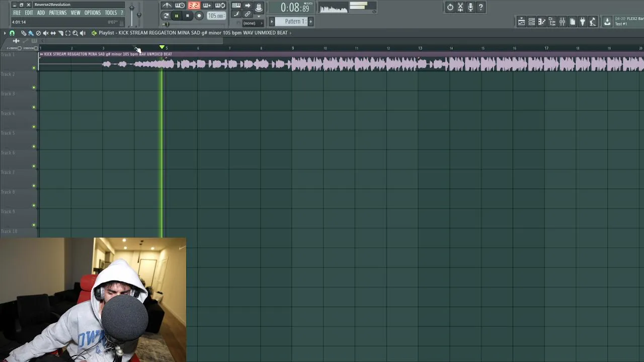
Task: Click the audio editor scissors icon
Action: pos(460,7)
